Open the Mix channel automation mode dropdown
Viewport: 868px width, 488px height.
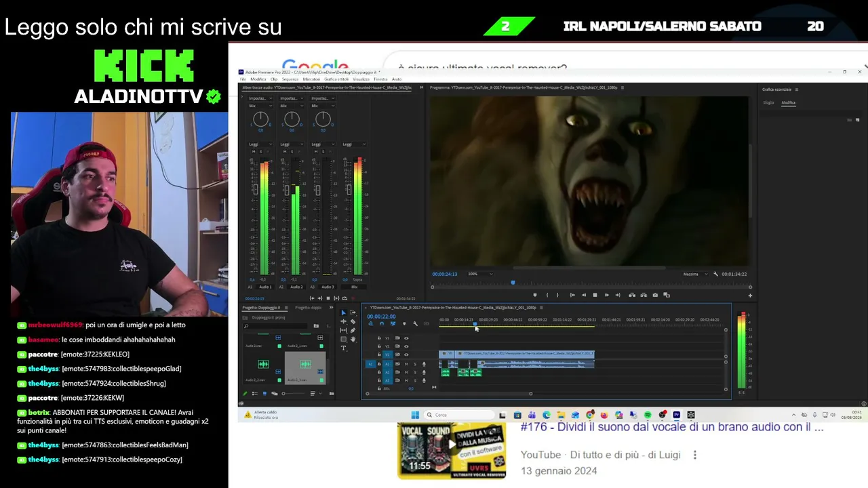point(354,144)
